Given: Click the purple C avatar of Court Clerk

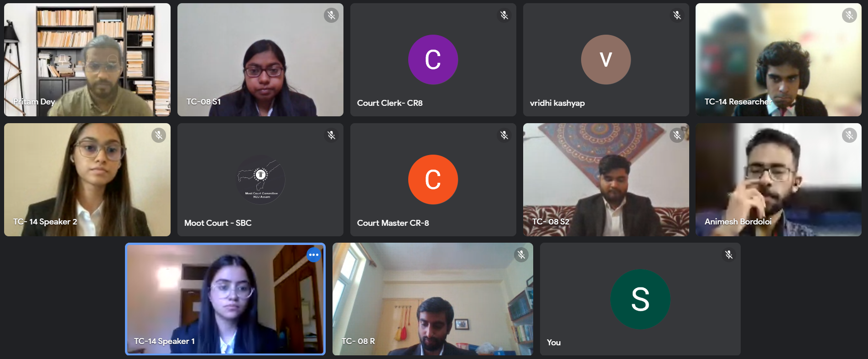Looking at the screenshot, I should coord(433,60).
